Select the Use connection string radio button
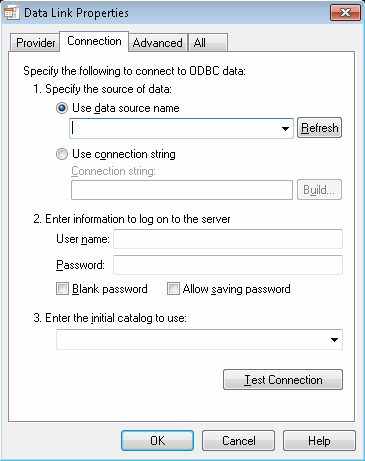 tap(62, 154)
